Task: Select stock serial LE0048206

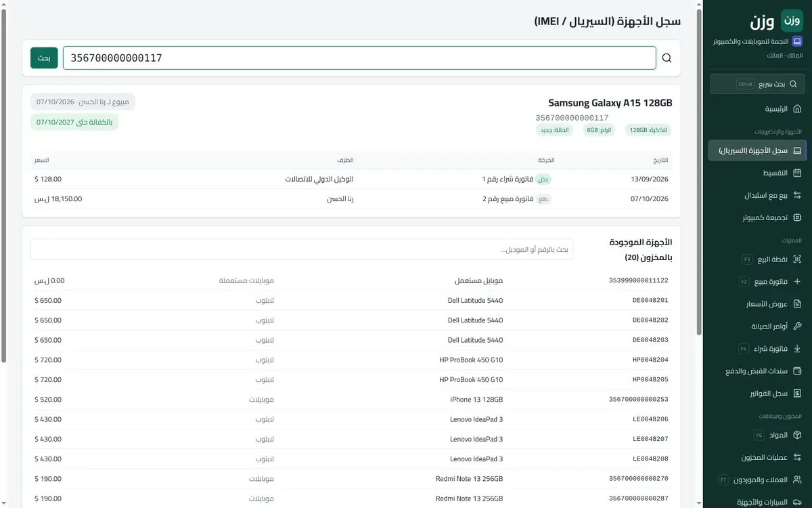Action: tap(650, 419)
